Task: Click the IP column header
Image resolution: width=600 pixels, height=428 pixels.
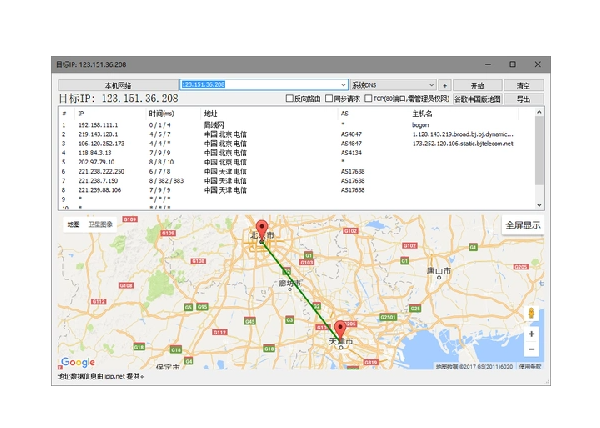Action: tap(111, 114)
